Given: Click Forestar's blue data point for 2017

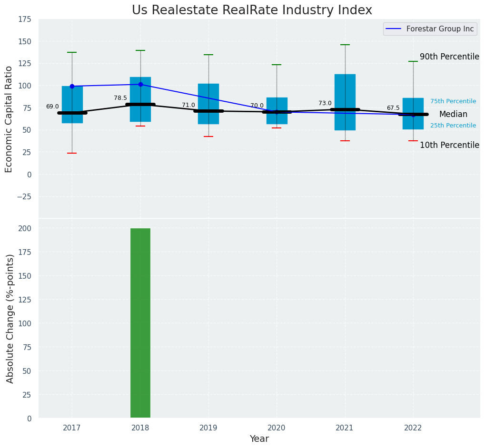Looking at the screenshot, I should [72, 86].
